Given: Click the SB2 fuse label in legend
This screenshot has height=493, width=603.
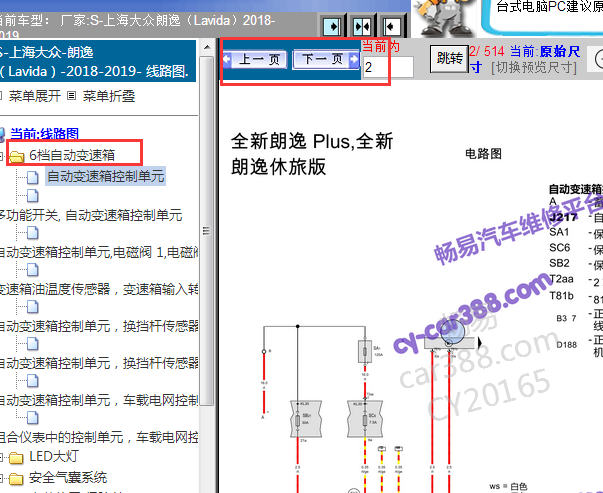Looking at the screenshot, I should tap(559, 263).
